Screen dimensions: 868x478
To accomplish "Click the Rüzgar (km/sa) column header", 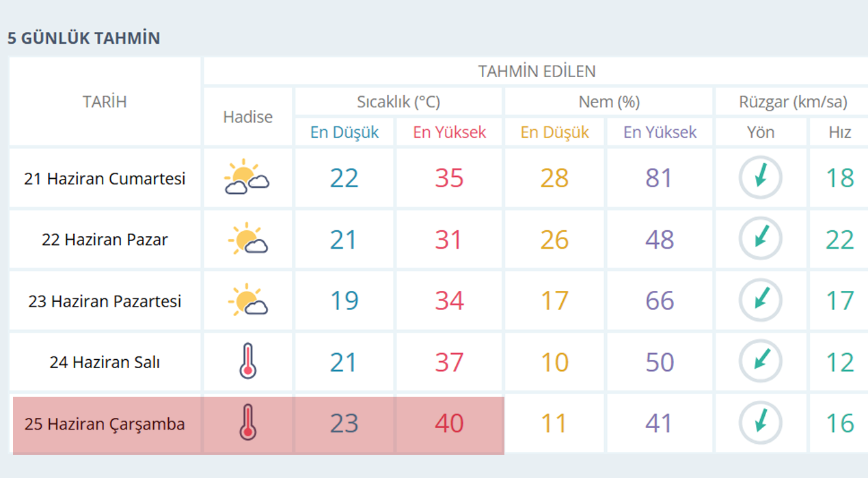I will coord(793,102).
